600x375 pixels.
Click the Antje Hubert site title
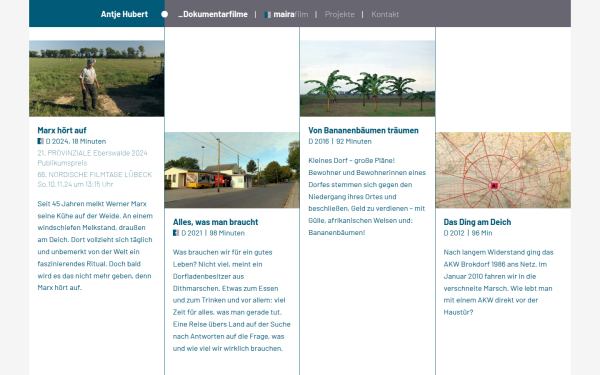click(x=124, y=14)
